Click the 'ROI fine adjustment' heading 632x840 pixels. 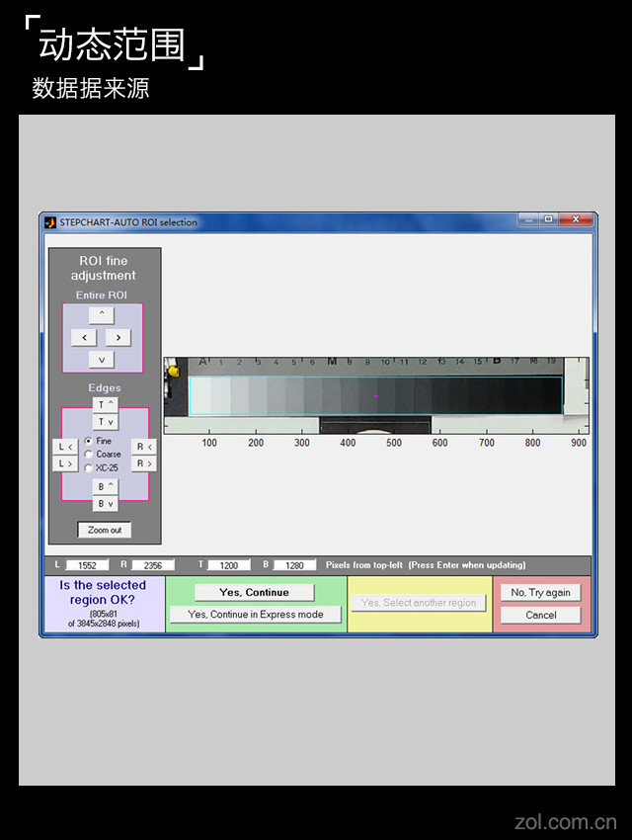104,268
